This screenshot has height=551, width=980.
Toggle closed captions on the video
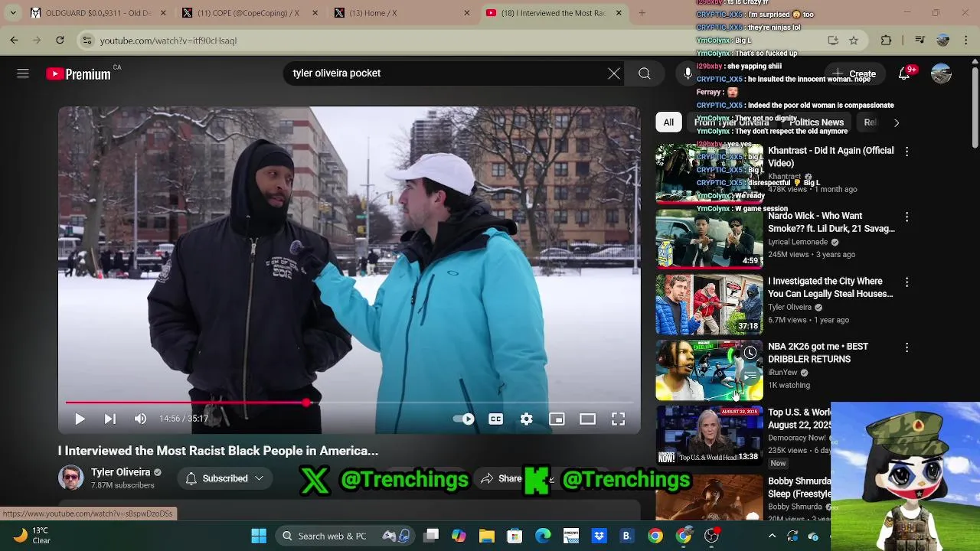(x=496, y=419)
